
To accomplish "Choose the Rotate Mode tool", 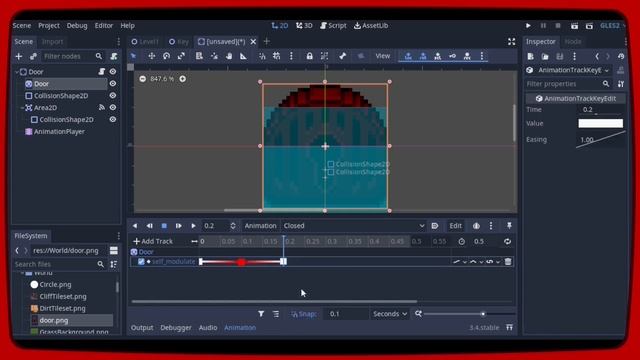I will click(166, 56).
